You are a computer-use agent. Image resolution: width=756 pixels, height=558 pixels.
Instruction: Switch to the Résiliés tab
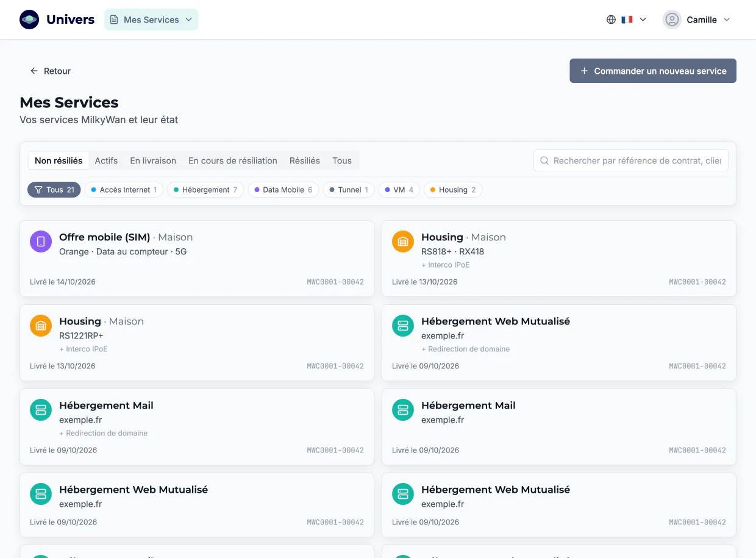pos(305,160)
